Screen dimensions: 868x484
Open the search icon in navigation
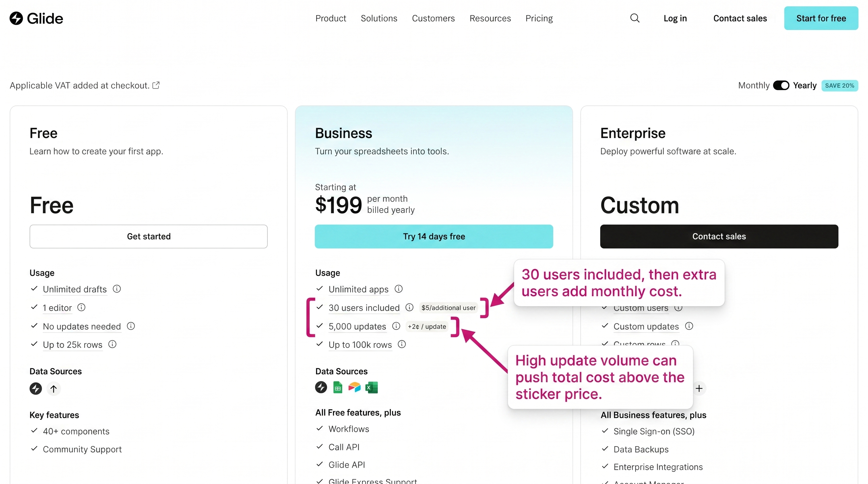coord(635,18)
